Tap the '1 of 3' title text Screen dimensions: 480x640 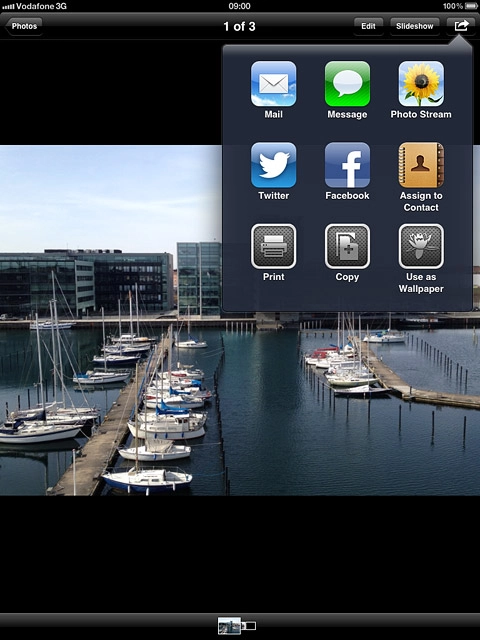[240, 27]
